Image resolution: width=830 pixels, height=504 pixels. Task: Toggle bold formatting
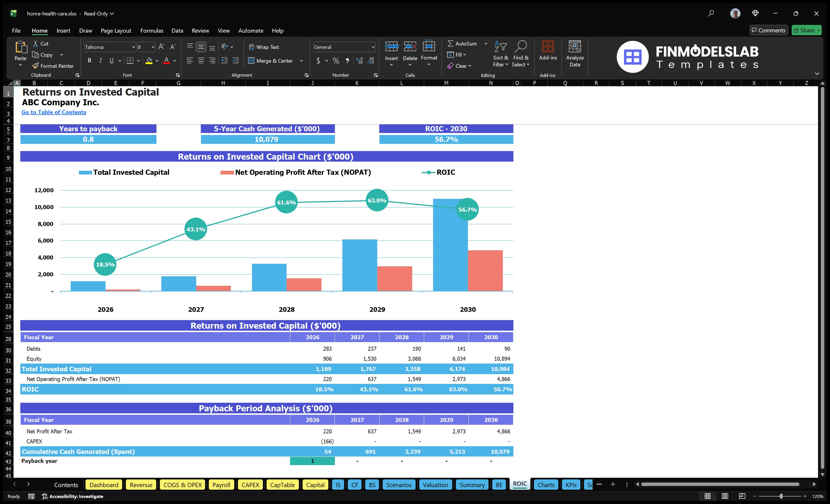(x=89, y=60)
